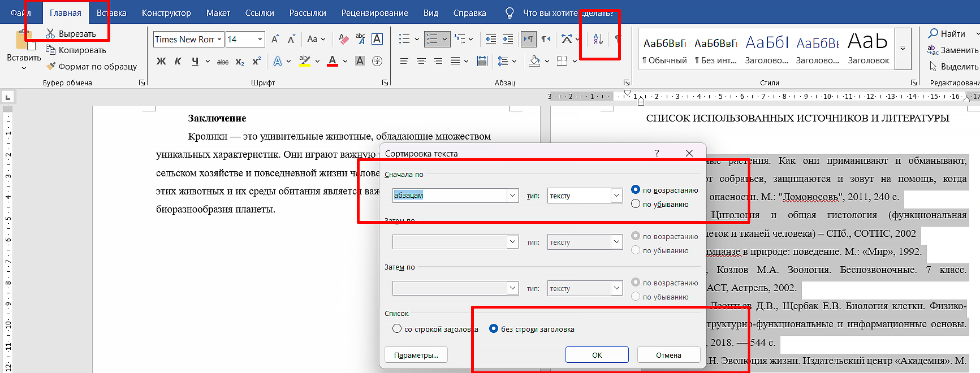Viewport: 980px width, 373px height.
Task: Open the Справка ribbon tab
Action: pyautogui.click(x=469, y=12)
